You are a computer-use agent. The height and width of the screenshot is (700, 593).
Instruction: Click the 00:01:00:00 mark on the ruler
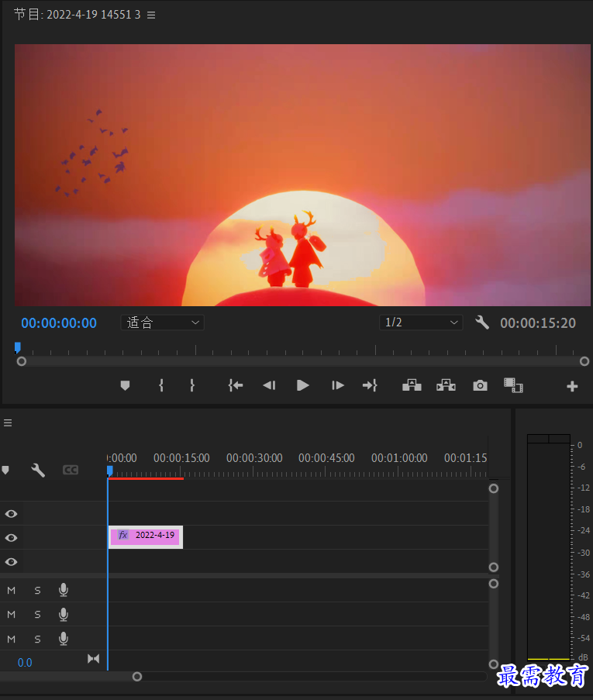(x=399, y=458)
